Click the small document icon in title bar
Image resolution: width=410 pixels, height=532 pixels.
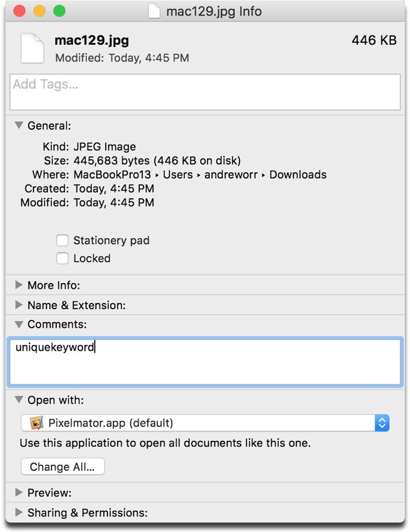[154, 11]
